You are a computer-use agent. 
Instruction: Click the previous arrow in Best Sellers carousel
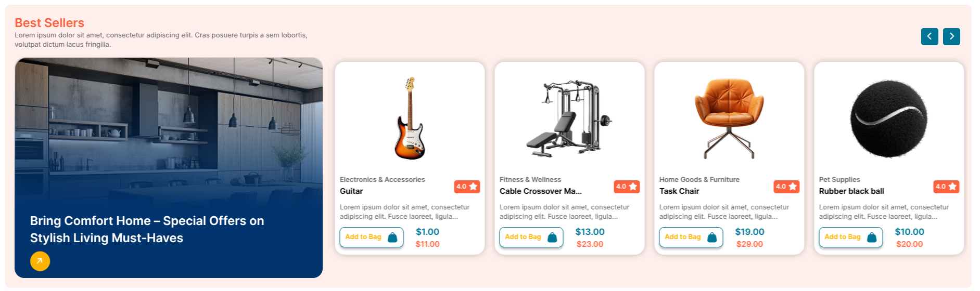pyautogui.click(x=929, y=36)
